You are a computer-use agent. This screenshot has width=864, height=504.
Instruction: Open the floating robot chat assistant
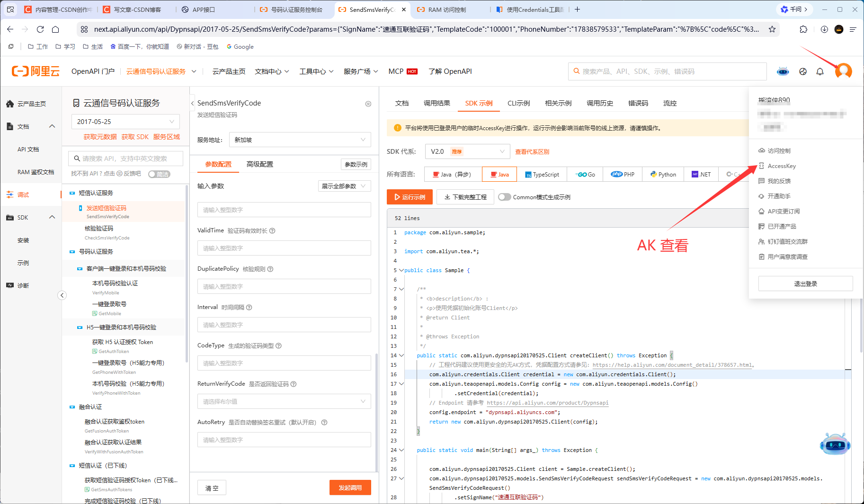click(x=835, y=444)
